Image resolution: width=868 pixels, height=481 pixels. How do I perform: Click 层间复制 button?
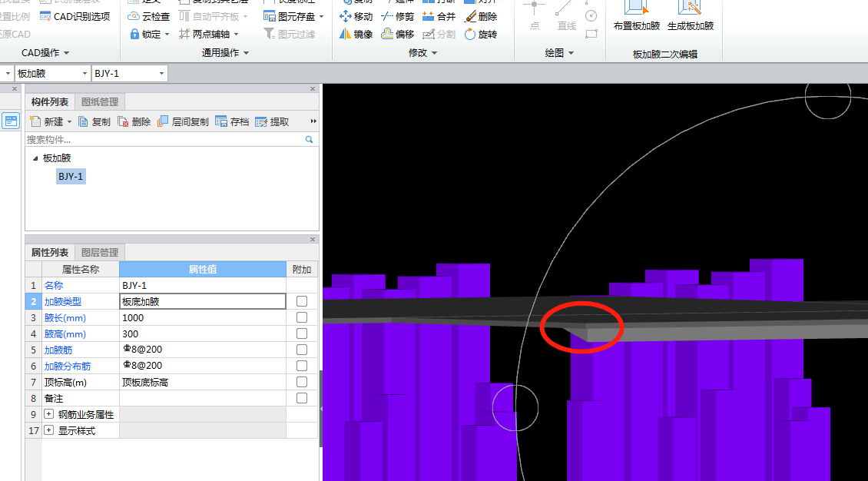point(184,121)
